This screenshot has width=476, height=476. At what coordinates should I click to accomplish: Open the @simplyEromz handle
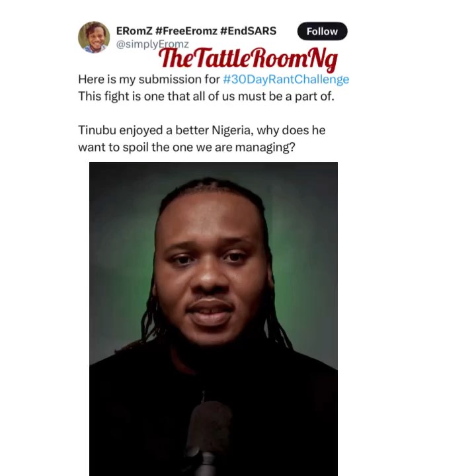[153, 44]
